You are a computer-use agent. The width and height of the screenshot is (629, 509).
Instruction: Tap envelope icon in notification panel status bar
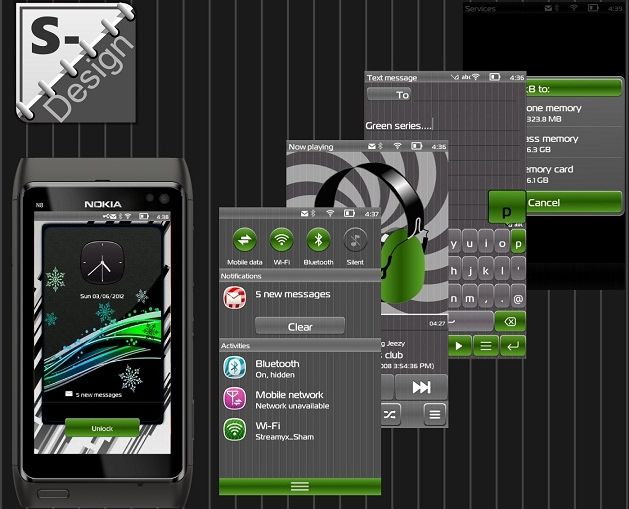(304, 213)
